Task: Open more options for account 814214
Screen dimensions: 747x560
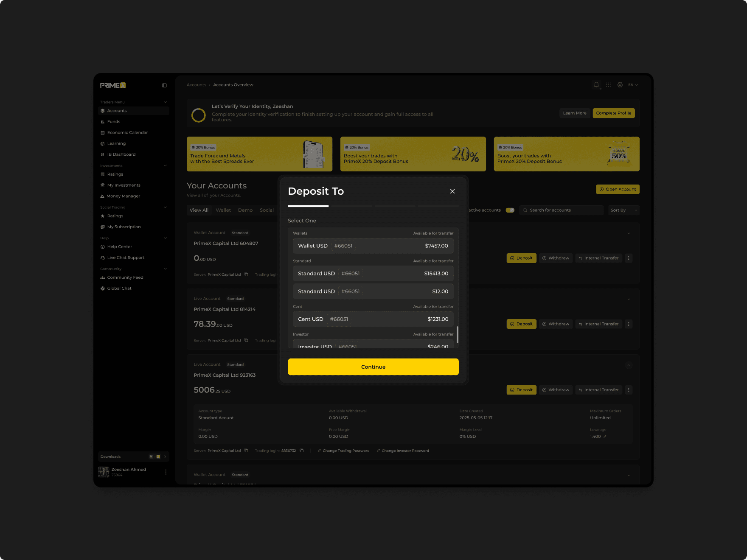Action: (629, 324)
